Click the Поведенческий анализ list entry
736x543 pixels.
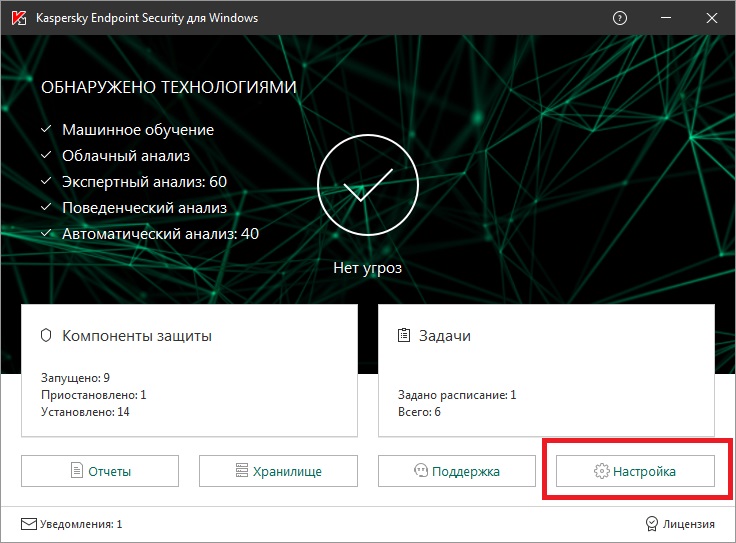click(x=145, y=208)
